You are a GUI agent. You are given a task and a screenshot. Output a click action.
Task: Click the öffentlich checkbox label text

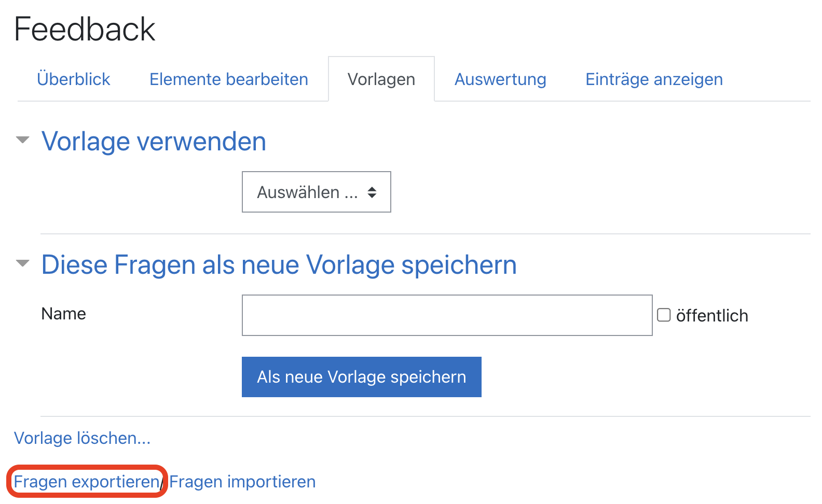(711, 316)
